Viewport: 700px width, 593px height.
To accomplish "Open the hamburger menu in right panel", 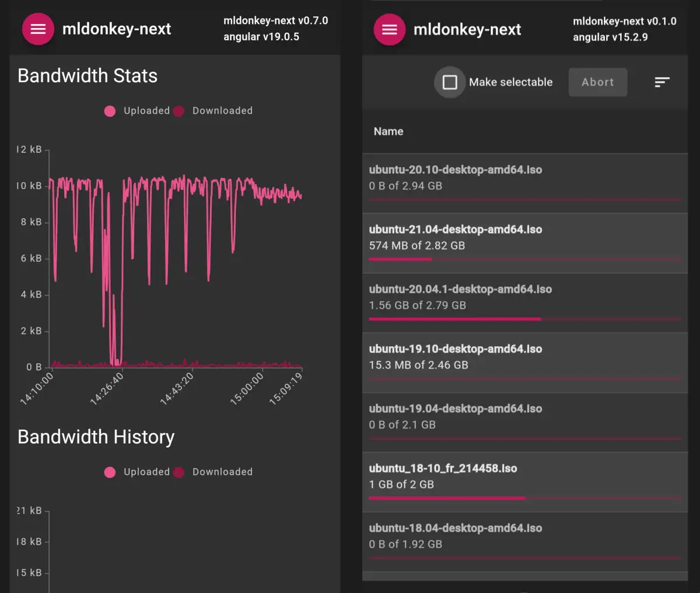I will (x=389, y=30).
